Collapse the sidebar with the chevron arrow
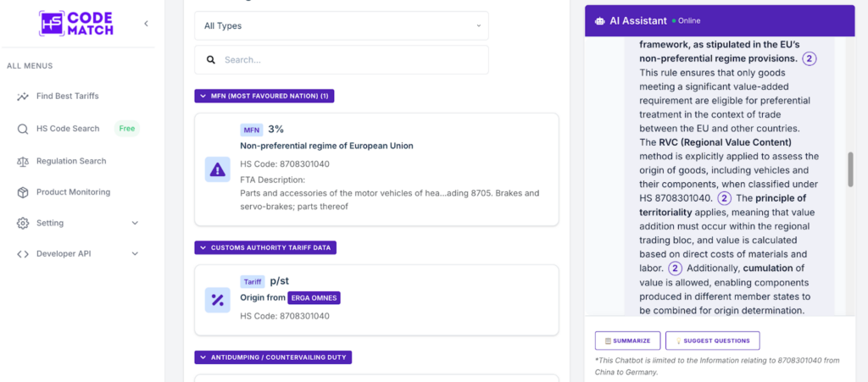868x382 pixels. (146, 24)
